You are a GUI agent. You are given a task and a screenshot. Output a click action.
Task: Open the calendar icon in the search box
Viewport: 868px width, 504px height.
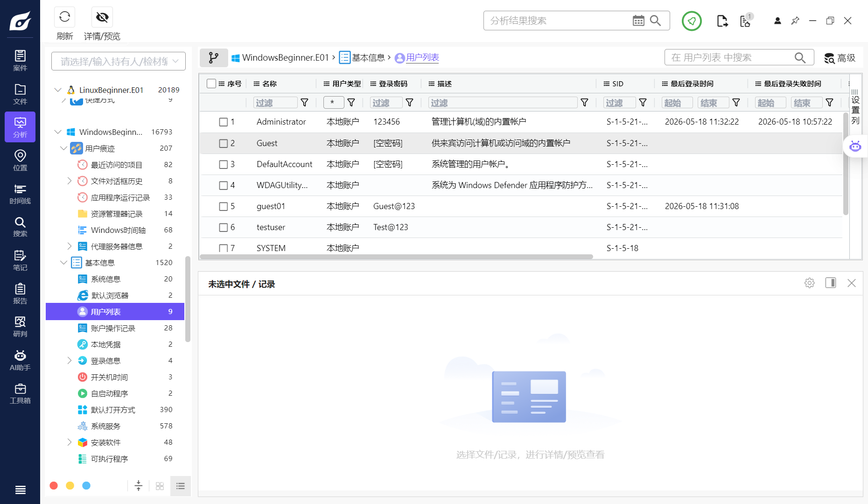pos(638,21)
